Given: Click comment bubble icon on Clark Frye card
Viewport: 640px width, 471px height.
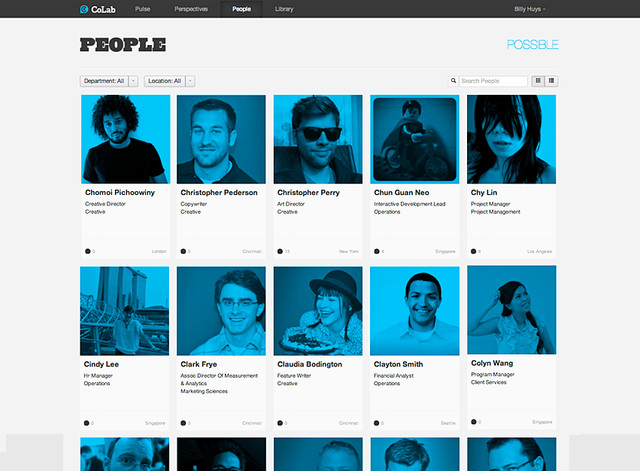Looking at the screenshot, I should click(183, 423).
